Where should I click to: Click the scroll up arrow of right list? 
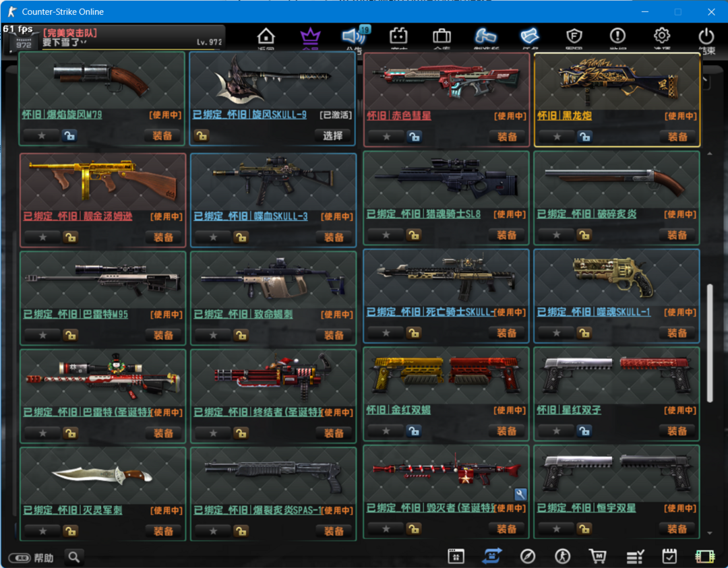point(709,154)
